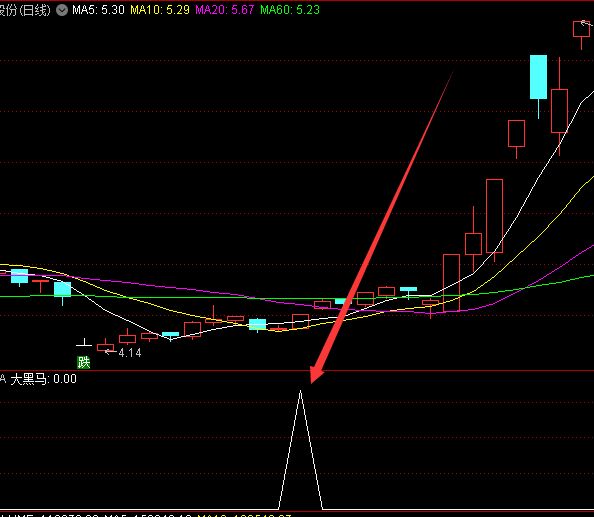Select the yellow MA10: 5.29 label
The width and height of the screenshot is (594, 517).
pos(159,10)
